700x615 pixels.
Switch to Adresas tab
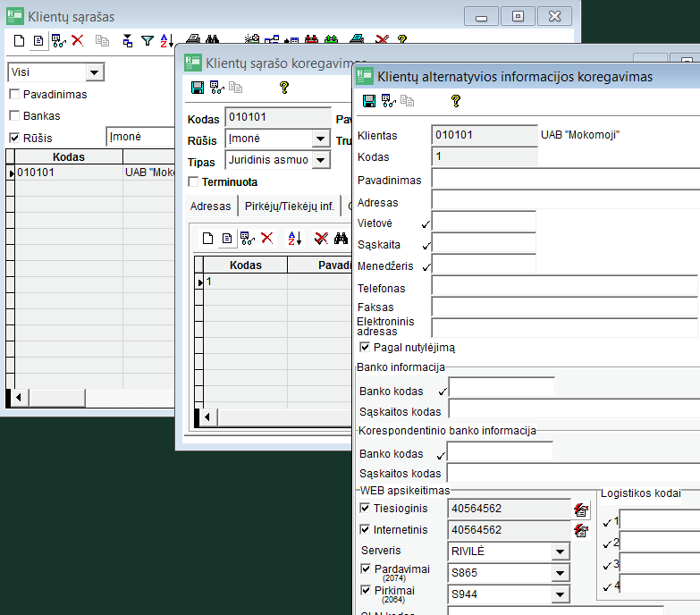210,206
